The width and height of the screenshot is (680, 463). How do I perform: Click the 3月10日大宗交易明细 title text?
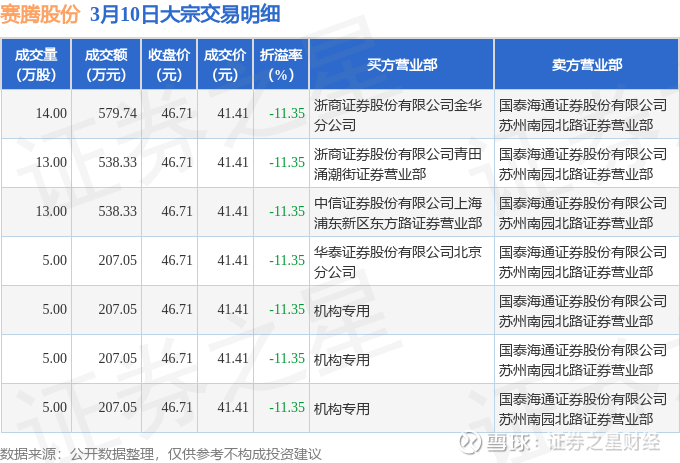coord(185,14)
